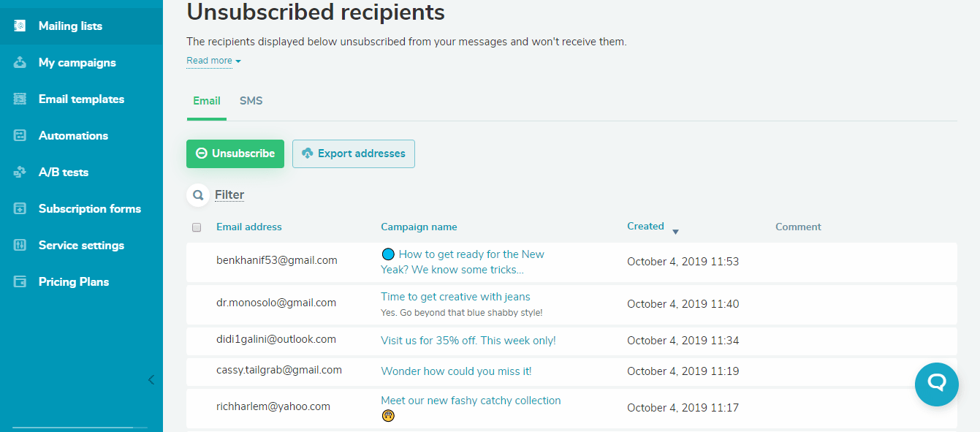Switch to the SMS tab
The image size is (980, 432).
point(251,100)
